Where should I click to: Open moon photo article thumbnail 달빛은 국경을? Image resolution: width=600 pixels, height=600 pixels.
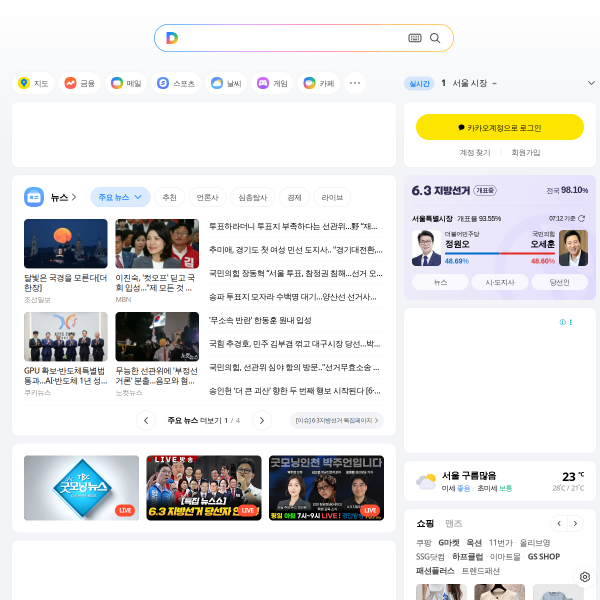tap(66, 243)
